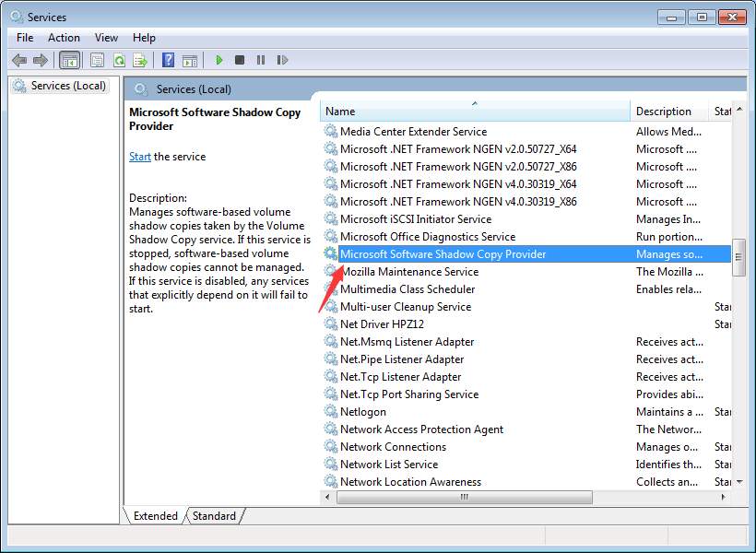Screen dimensions: 756x553
Task: Click gear icon of Multimedia Class Scheduler
Action: pyautogui.click(x=330, y=288)
